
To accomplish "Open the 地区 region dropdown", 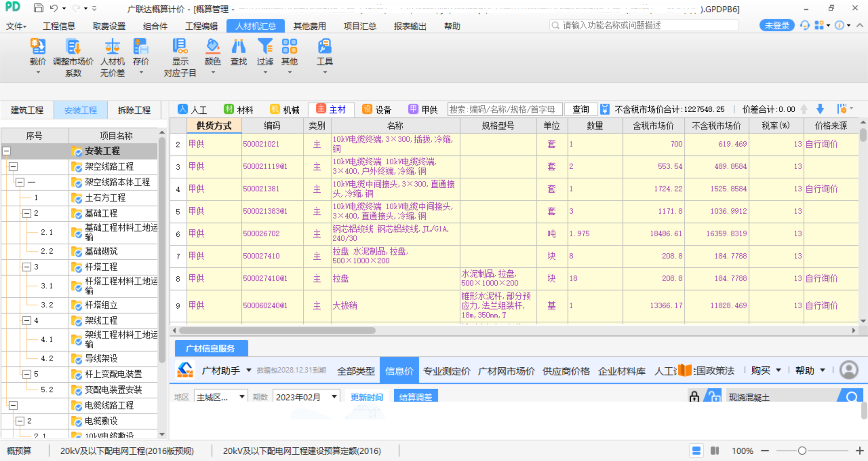I will pyautogui.click(x=221, y=397).
